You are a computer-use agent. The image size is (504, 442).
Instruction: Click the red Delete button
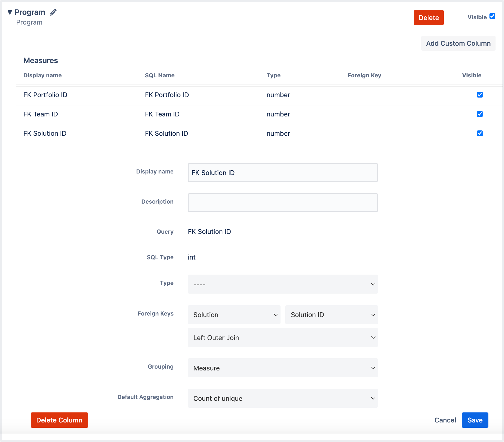point(428,18)
